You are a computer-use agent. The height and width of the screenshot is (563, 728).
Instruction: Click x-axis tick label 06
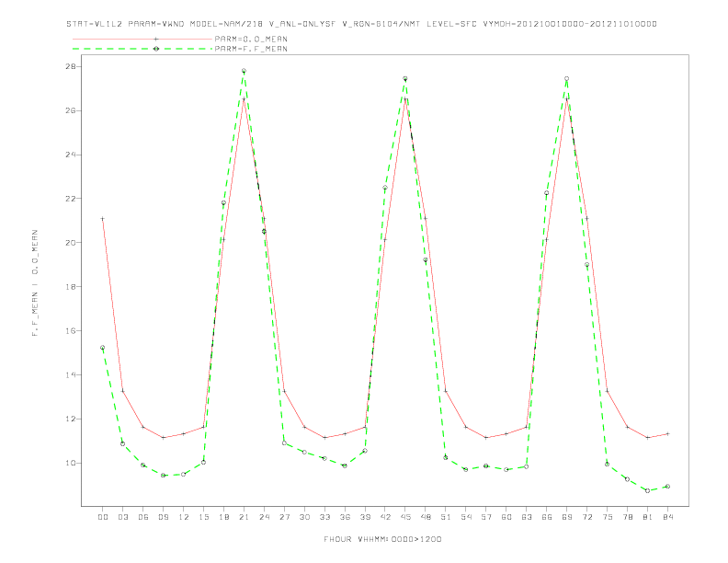click(x=143, y=517)
